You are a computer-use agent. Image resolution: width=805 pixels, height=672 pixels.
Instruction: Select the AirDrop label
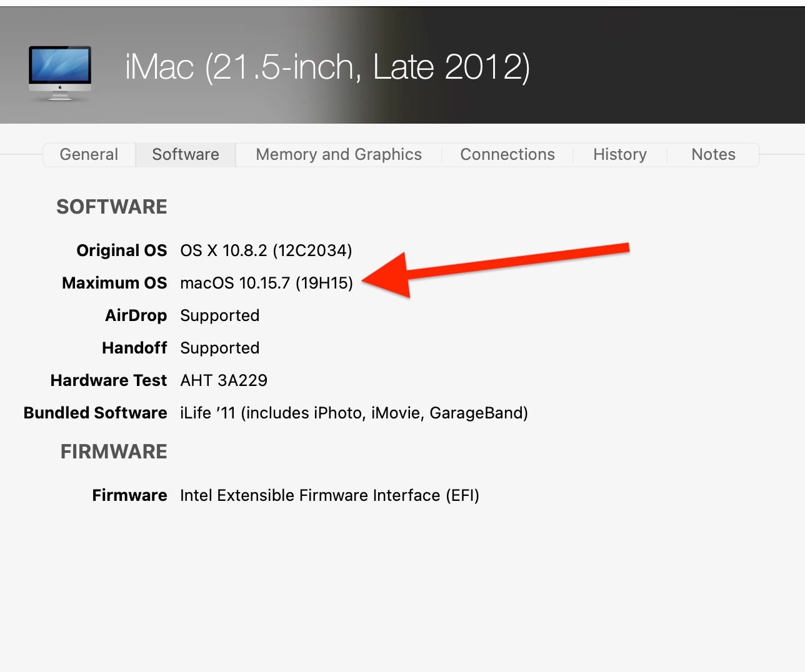[136, 315]
